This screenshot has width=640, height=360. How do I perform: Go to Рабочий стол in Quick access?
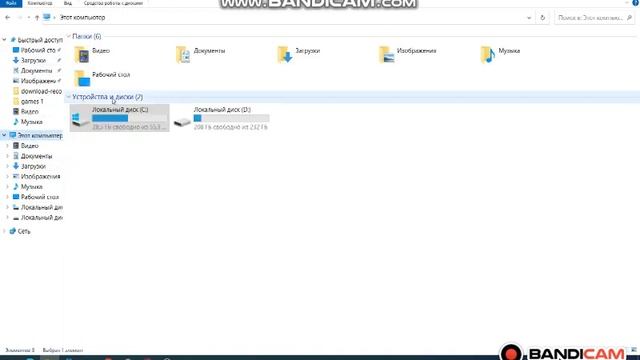click(x=37, y=50)
